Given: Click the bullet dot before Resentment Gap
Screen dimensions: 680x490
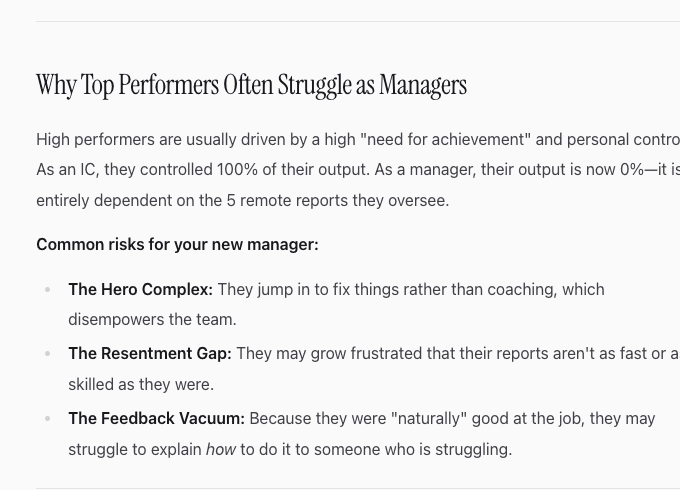Looking at the screenshot, I should click(x=47, y=354).
